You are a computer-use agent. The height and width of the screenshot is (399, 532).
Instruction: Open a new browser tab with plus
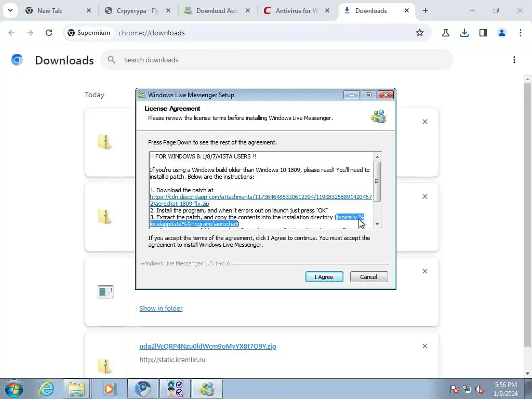point(425,10)
